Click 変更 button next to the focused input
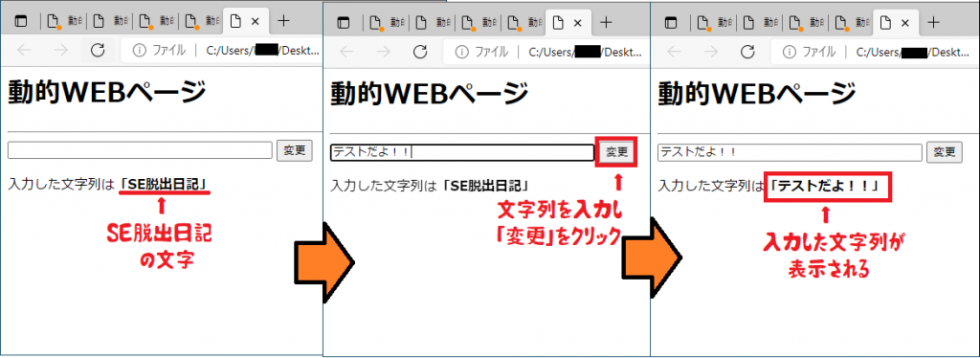This screenshot has height=358, width=980. click(x=617, y=152)
